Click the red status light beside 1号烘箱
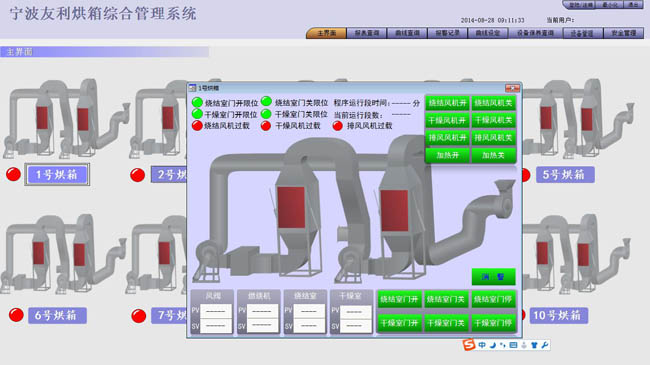Screen dimensions: 650x365 pos(13,174)
